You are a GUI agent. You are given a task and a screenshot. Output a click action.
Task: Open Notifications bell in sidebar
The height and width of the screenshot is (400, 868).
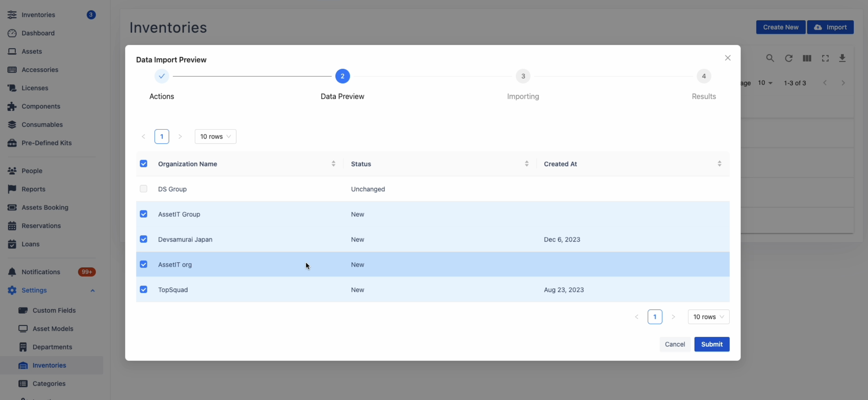coord(12,272)
